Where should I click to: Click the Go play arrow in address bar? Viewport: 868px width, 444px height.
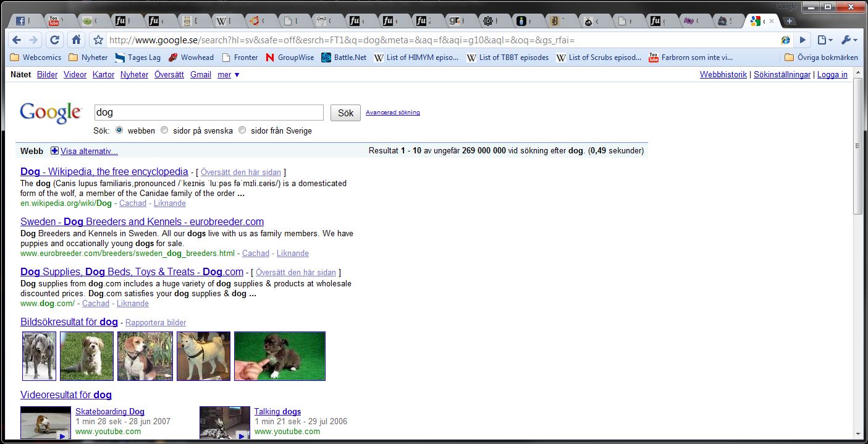pos(803,40)
